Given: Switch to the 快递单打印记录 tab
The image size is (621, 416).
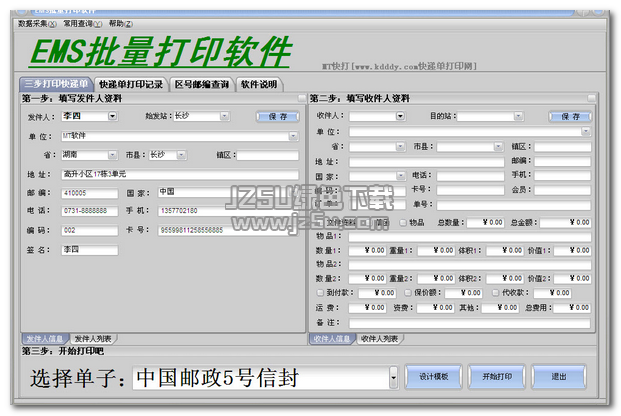Looking at the screenshot, I should [131, 84].
